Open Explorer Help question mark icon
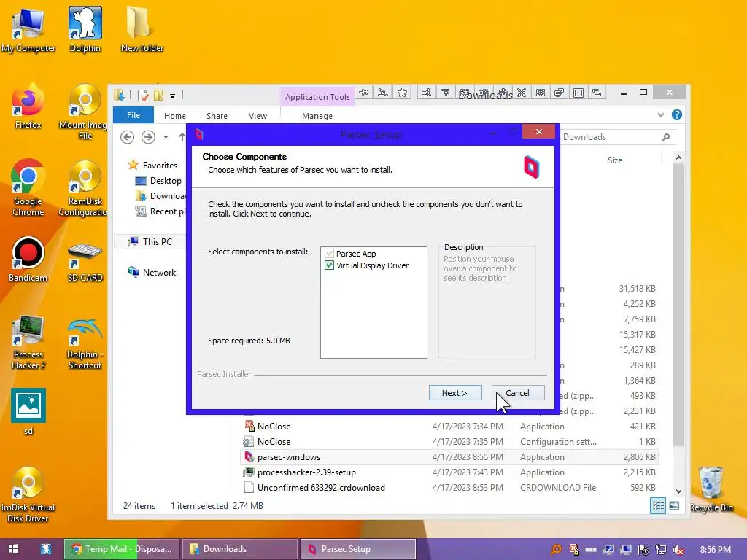 (x=676, y=114)
